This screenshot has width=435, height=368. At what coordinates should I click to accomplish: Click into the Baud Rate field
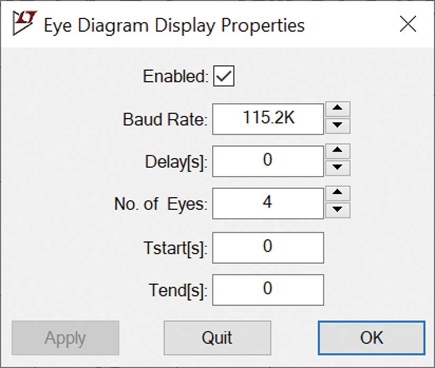click(268, 119)
